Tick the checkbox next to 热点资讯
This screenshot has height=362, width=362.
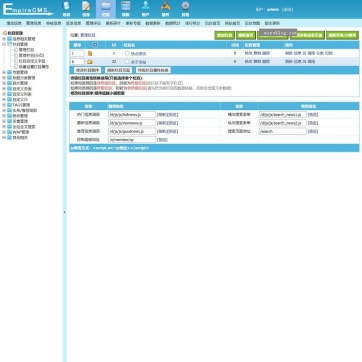click(127, 53)
